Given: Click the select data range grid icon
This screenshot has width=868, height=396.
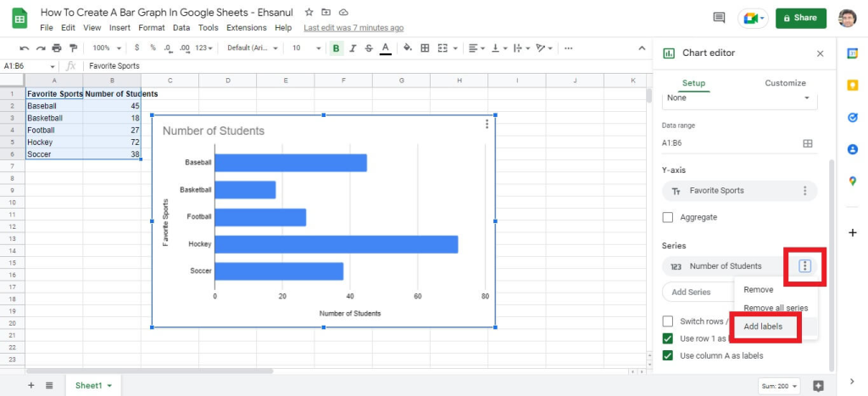Looking at the screenshot, I should coord(808,143).
